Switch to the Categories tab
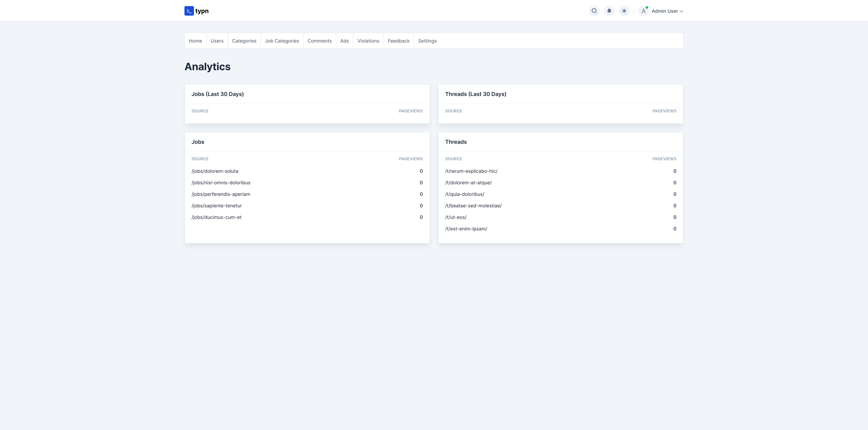This screenshot has width=868, height=430. point(244,41)
